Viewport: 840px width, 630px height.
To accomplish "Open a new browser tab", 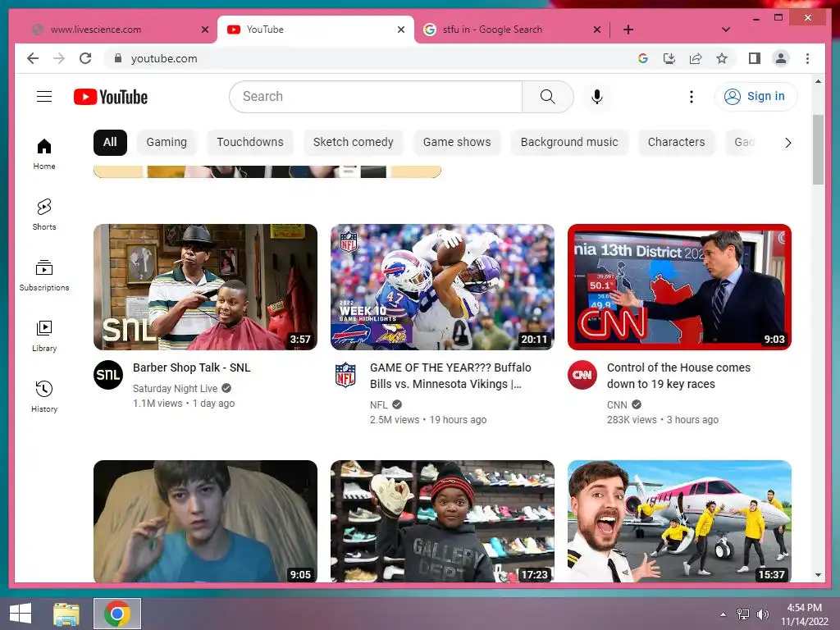I will tap(628, 30).
